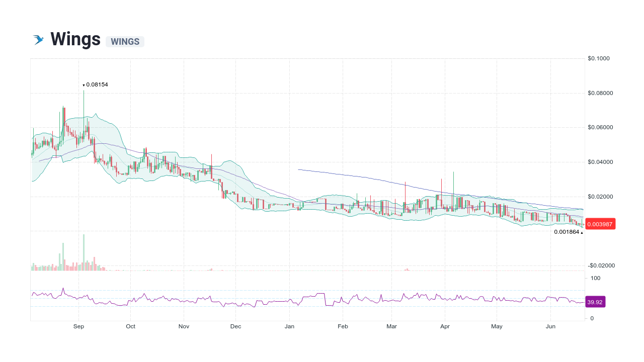Click the $0.1000 price axis label
The width and height of the screenshot is (644, 362).
tap(599, 58)
